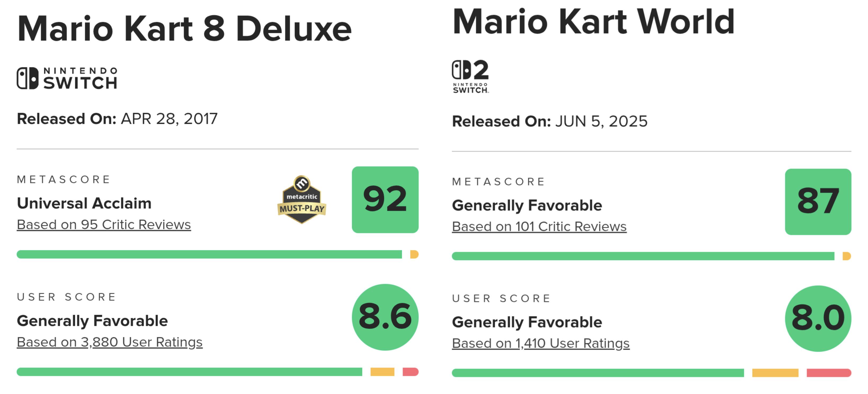Viewport: 868px width, 394px height.
Task: Click green positive user bar for Mario Kart World
Action: (598, 373)
